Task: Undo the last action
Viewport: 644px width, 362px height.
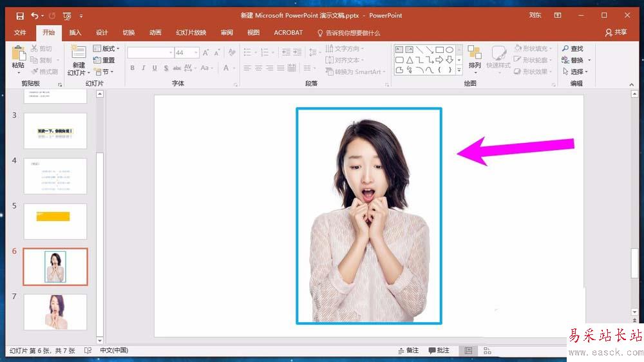Action: point(35,15)
